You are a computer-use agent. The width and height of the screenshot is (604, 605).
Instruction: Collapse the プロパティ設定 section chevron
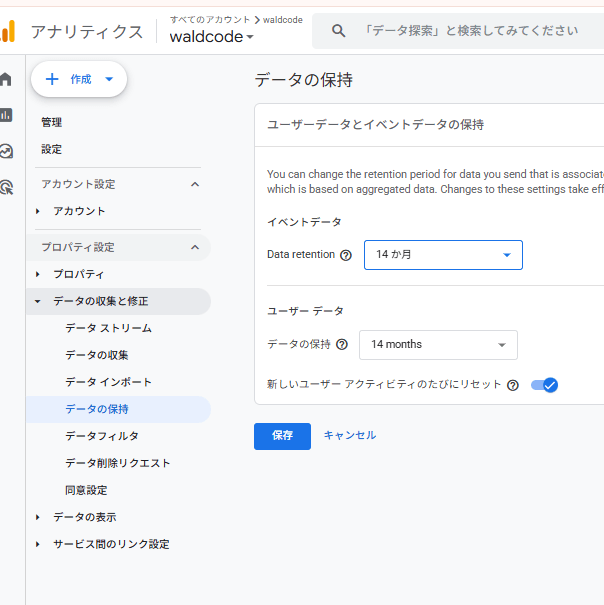[195, 247]
